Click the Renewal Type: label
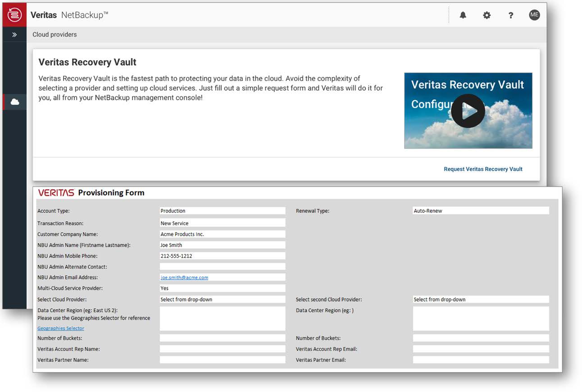 click(x=313, y=211)
